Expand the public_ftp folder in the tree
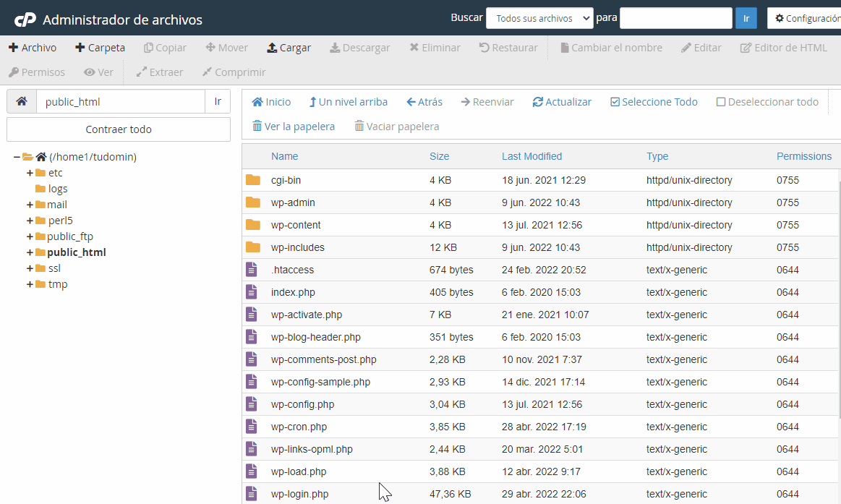 [x=30, y=236]
